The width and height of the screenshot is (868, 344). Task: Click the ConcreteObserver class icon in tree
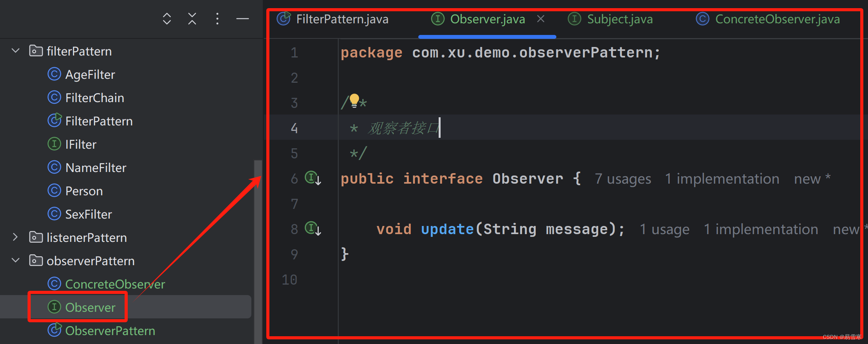tap(54, 284)
